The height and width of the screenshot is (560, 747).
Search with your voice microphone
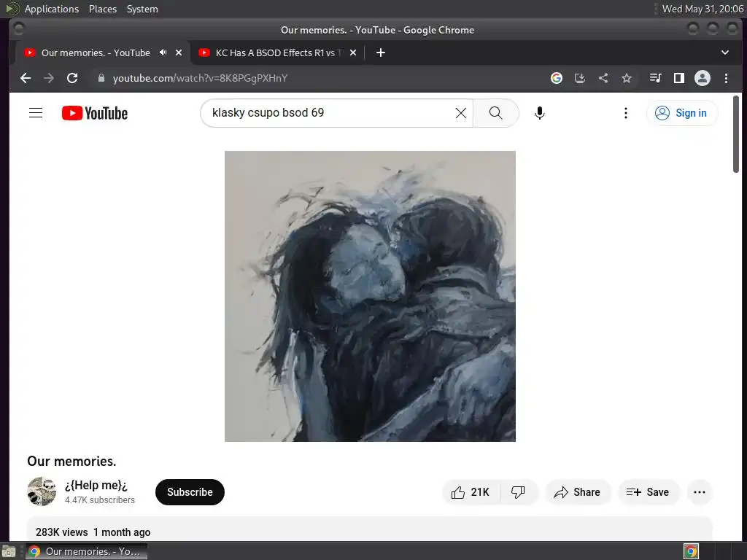(539, 113)
